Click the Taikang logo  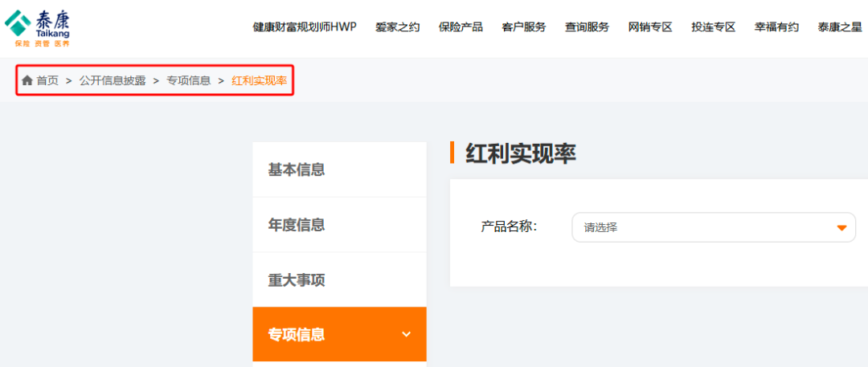point(37,28)
